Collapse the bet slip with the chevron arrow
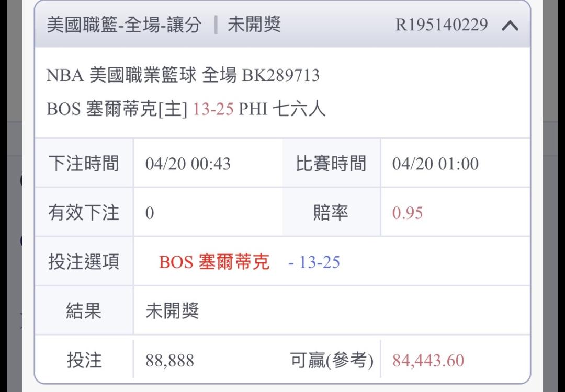Viewport: 565px width, 392px height. tap(510, 26)
